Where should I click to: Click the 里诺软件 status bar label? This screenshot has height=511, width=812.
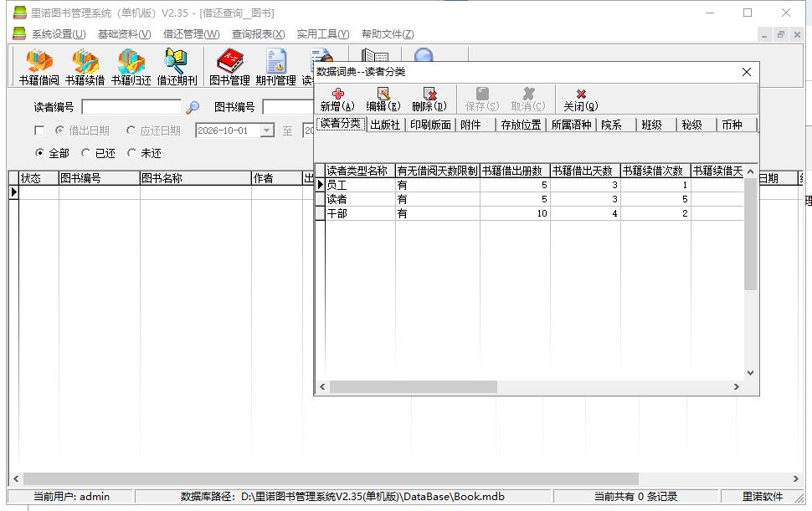(x=763, y=497)
